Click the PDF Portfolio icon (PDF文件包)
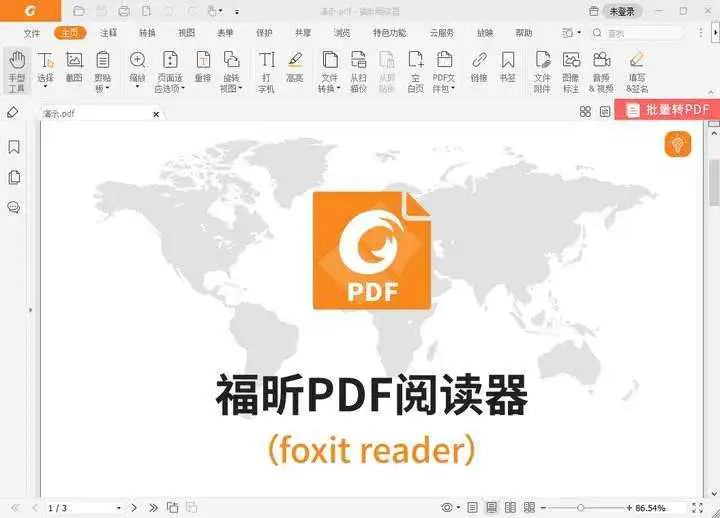This screenshot has width=720, height=518. coord(444,60)
